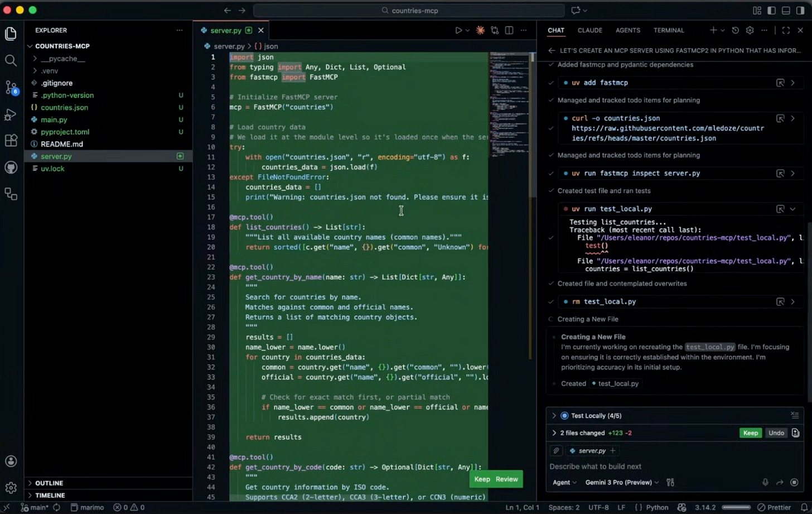Click Undo for the changed files
This screenshot has width=812, height=514.
[x=776, y=433]
